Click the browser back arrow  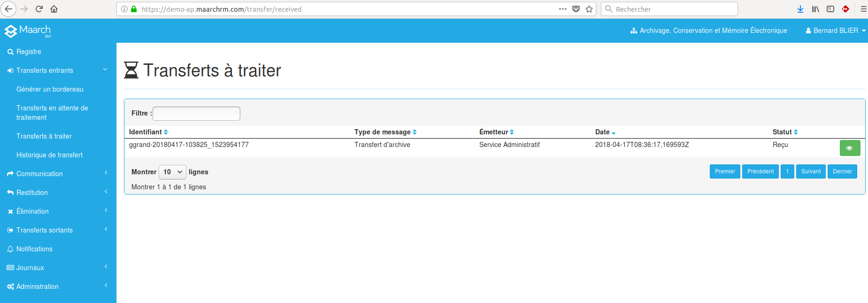(8, 9)
